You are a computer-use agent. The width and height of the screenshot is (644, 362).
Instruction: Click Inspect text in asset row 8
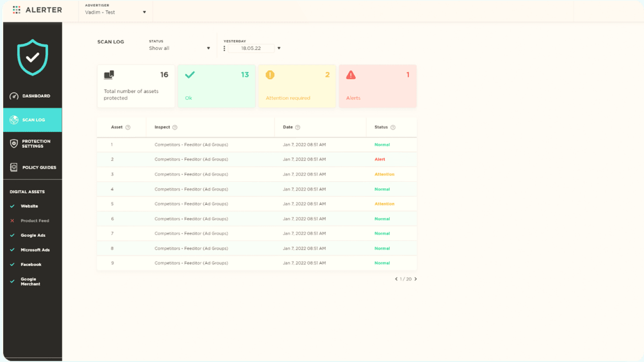[x=191, y=248]
